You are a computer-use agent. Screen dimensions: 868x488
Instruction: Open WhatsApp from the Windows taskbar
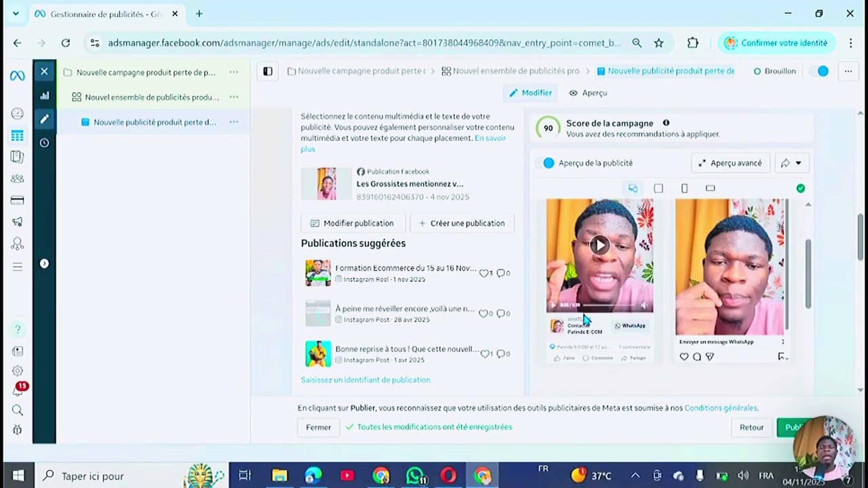coord(415,476)
